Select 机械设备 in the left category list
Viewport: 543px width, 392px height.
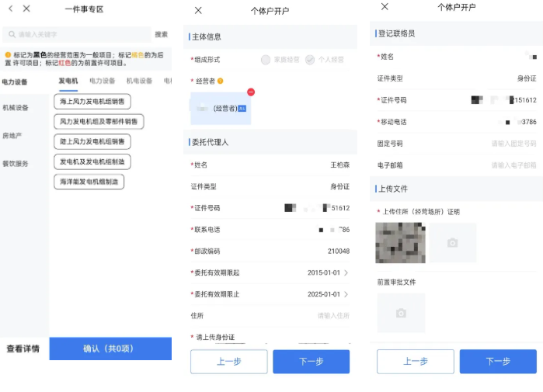(16, 108)
